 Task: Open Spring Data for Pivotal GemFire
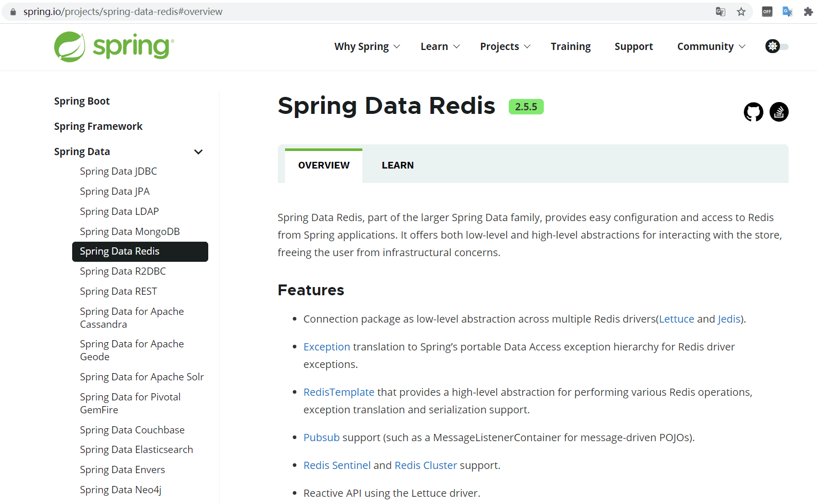[x=130, y=403]
